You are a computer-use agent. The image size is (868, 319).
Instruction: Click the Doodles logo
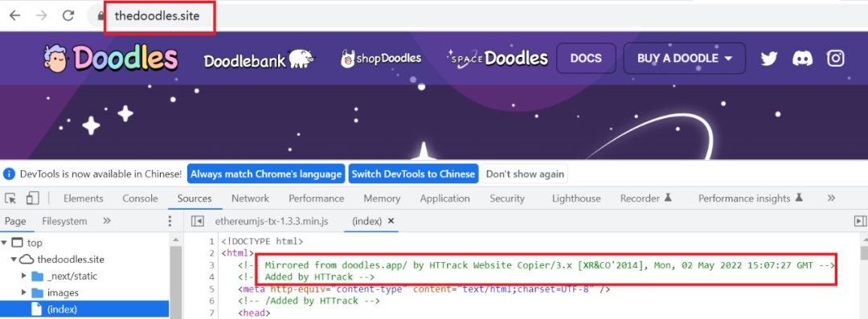click(x=110, y=58)
